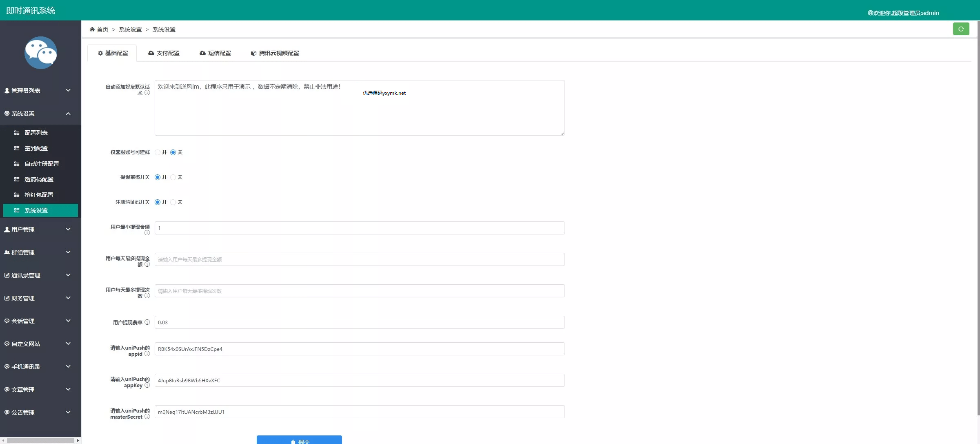The width and height of the screenshot is (980, 444).
Task: Click info icon beside 用户提现费率 label
Action: pos(147,322)
